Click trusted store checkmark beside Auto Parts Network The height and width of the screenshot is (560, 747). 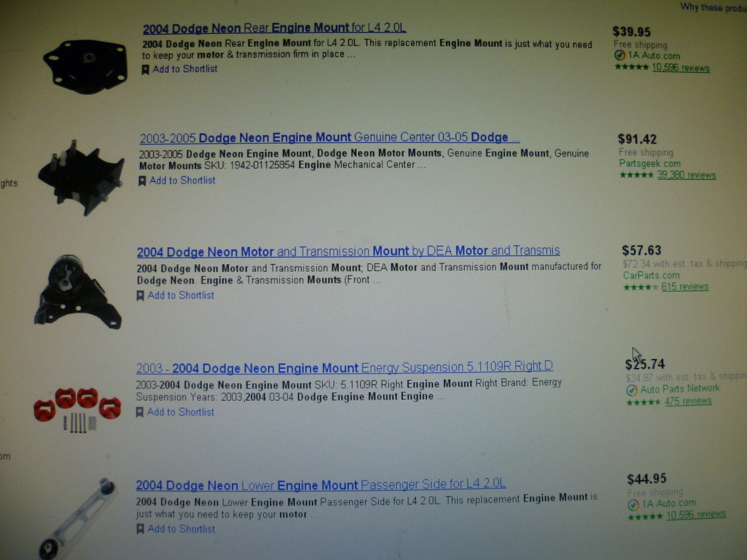coord(632,390)
